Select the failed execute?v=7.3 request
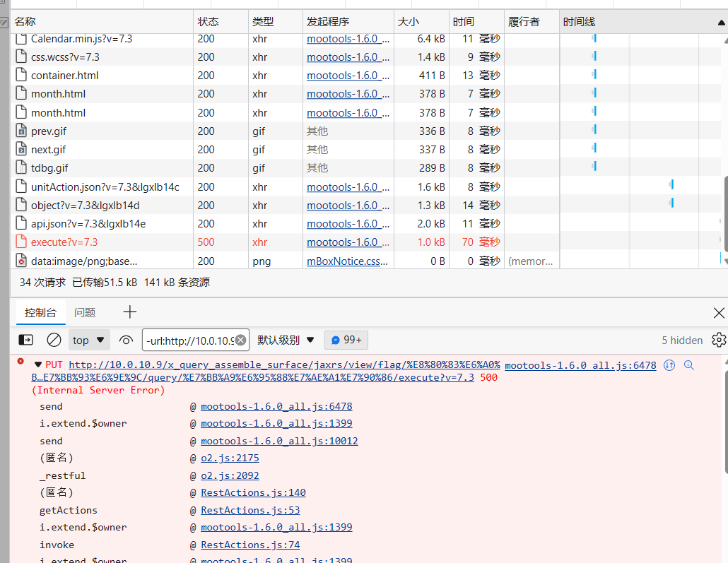Screen dimensions: 728x563 (x=64, y=242)
